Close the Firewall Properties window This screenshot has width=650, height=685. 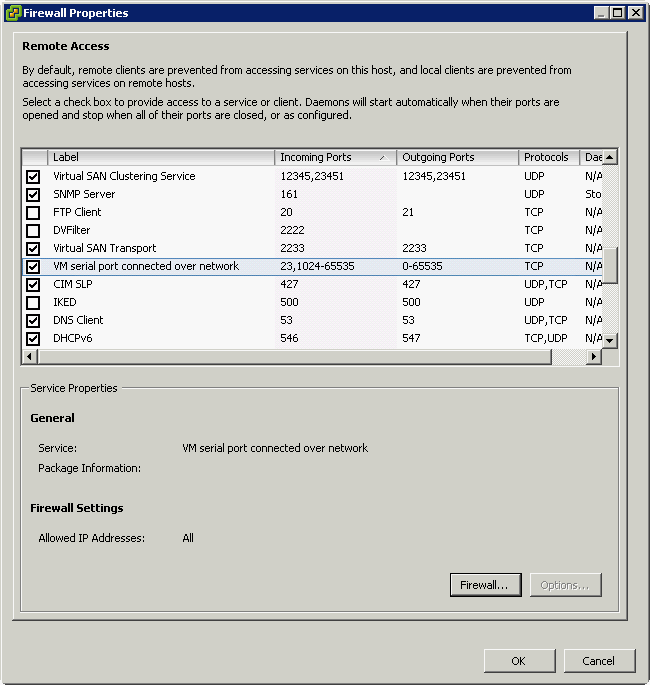pos(636,13)
